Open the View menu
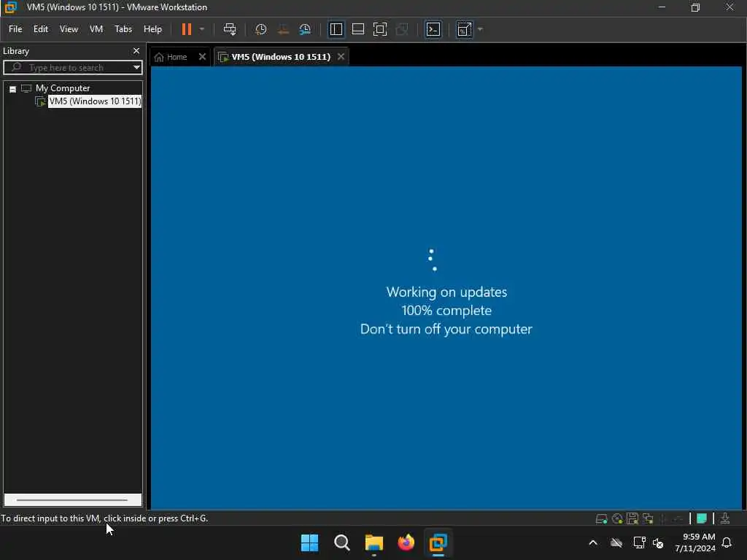This screenshot has height=560, width=747. pyautogui.click(x=69, y=29)
